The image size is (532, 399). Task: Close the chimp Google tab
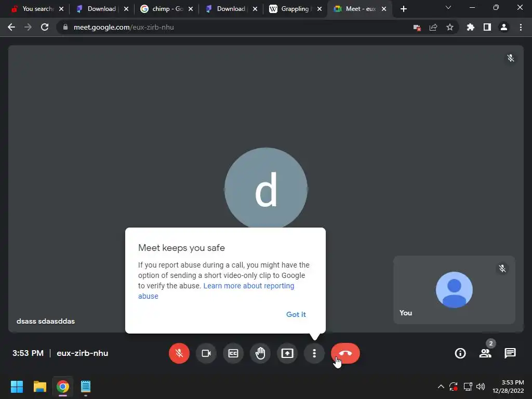pyautogui.click(x=191, y=9)
